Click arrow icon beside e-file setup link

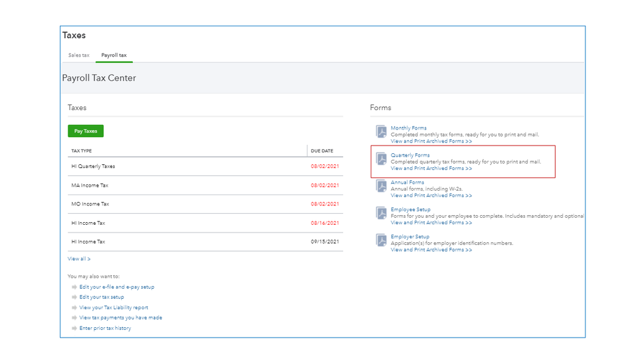[x=74, y=287]
